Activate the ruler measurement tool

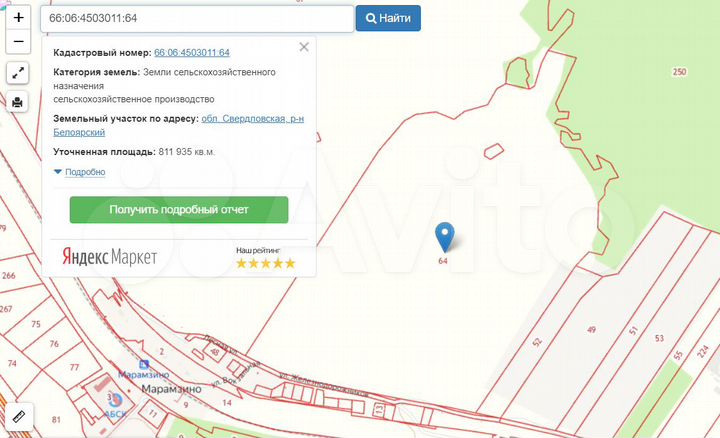point(19,416)
